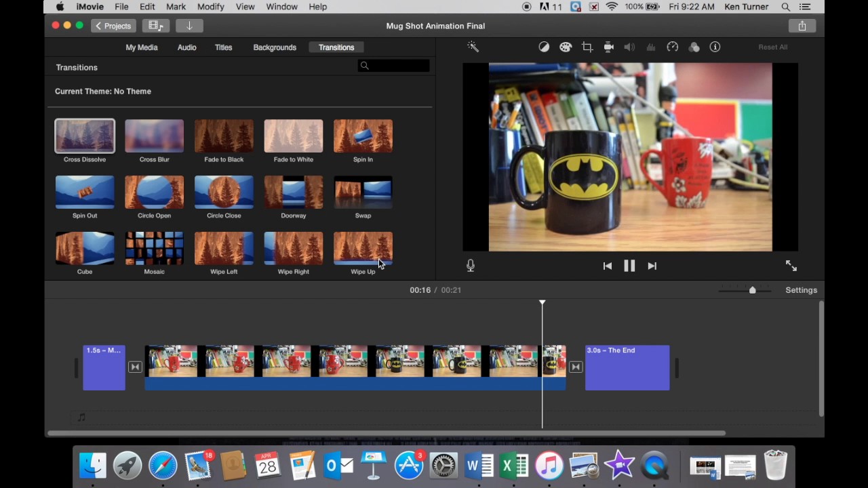Click transition icon before The End title
Viewport: 868px width, 488px height.
pyautogui.click(x=576, y=367)
